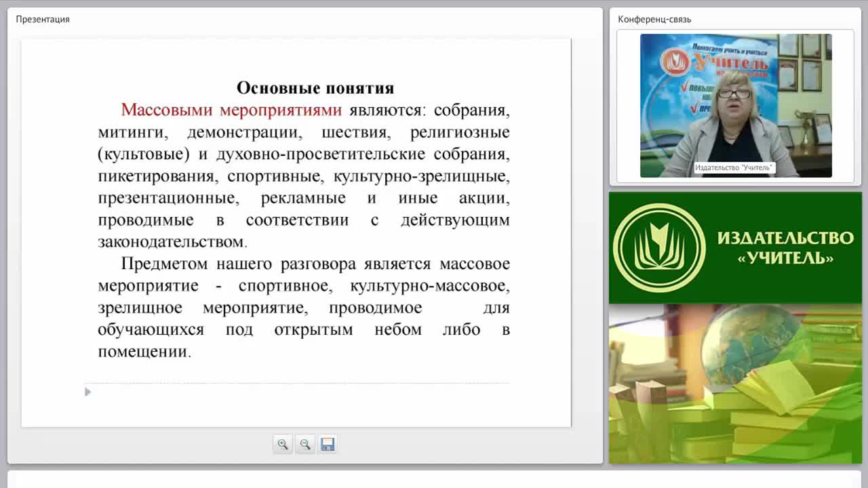Zoom in on the presentation slide

[x=283, y=445]
